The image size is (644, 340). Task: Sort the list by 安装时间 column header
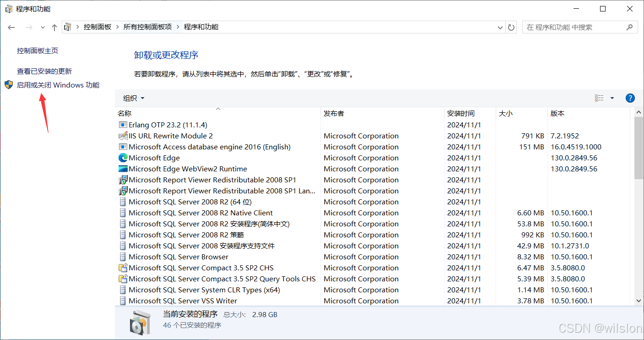470,113
